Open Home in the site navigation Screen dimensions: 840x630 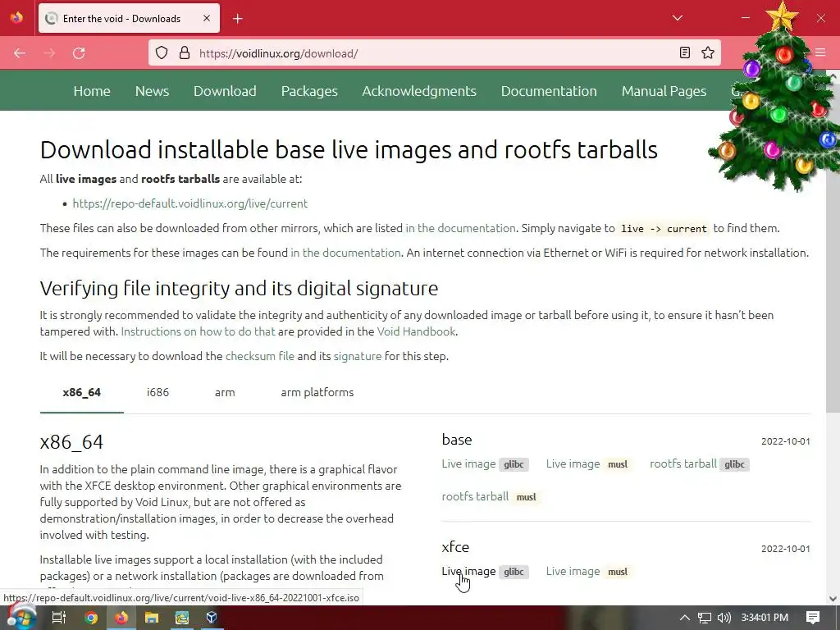pos(92,91)
